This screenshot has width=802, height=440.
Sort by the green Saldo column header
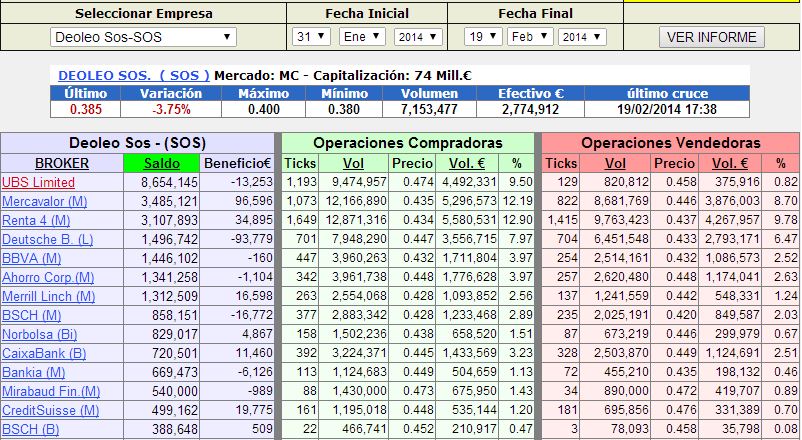pyautogui.click(x=162, y=164)
